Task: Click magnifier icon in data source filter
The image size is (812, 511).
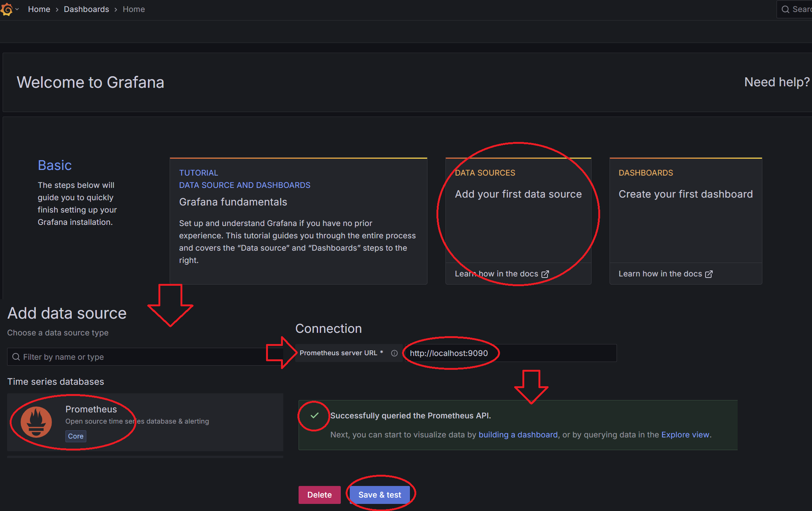Action: coord(16,357)
